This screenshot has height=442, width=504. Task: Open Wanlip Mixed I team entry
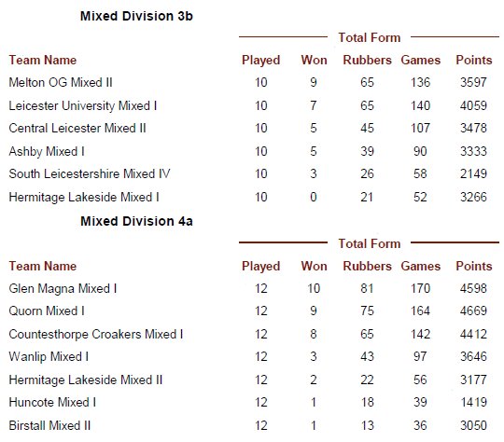(x=49, y=356)
